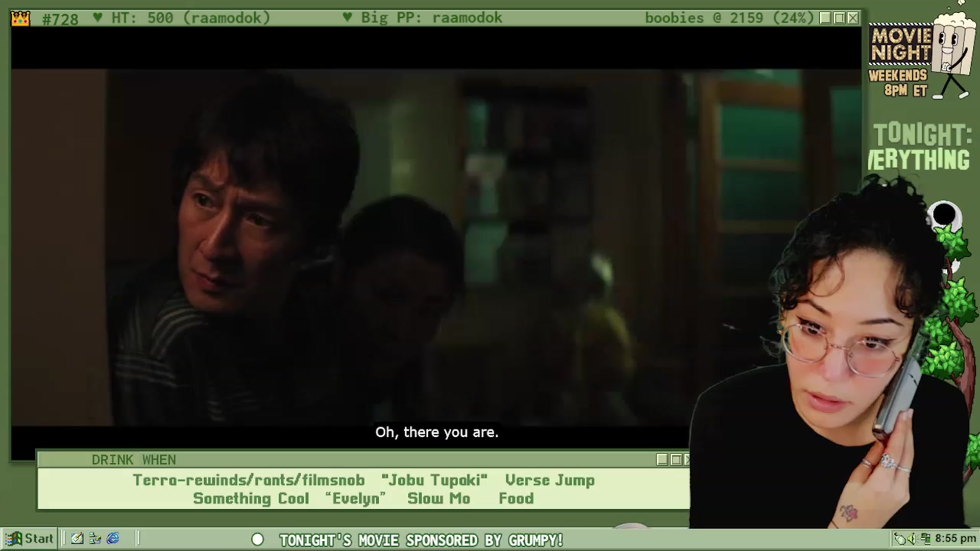Open the Start menu
Viewport: 980px width, 551px height.
(x=29, y=538)
